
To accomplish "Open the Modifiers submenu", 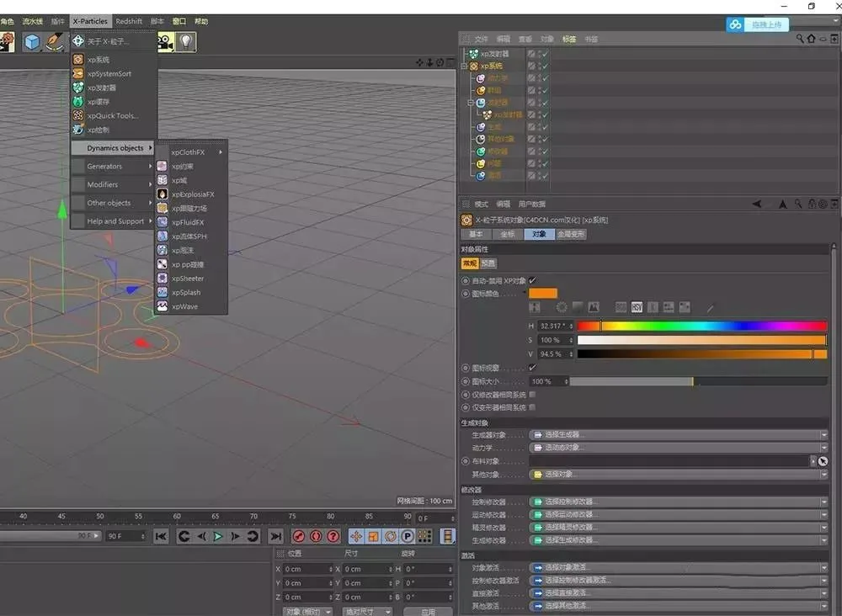I will pos(112,184).
